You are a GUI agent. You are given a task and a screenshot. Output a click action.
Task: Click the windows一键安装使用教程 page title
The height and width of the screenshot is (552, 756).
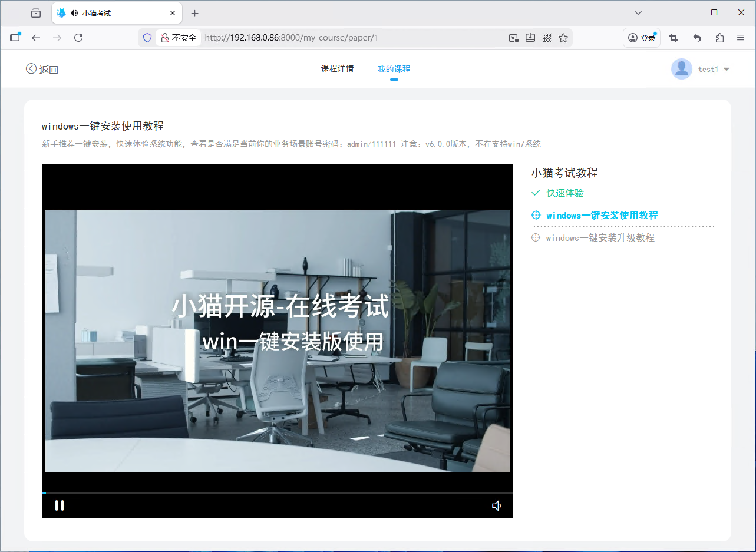pos(103,126)
